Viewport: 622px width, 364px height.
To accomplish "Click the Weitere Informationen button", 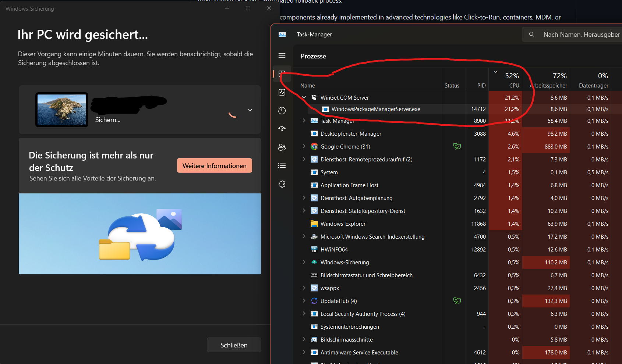I will 214,165.
